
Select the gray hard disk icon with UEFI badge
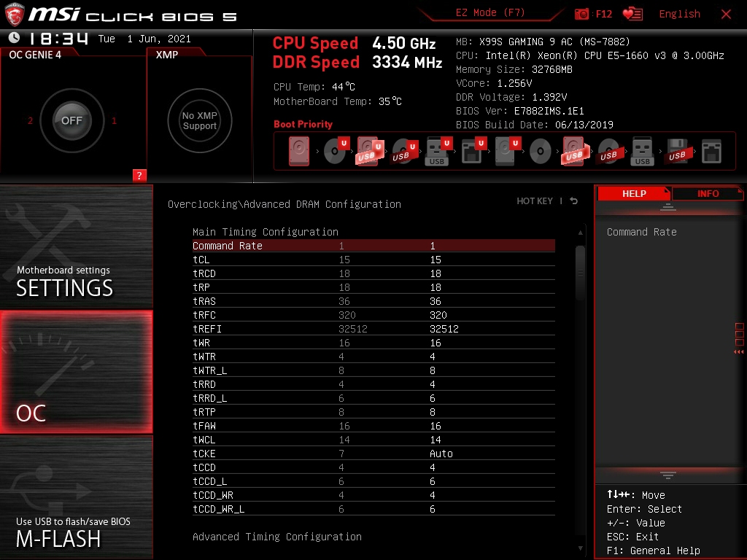[508, 152]
